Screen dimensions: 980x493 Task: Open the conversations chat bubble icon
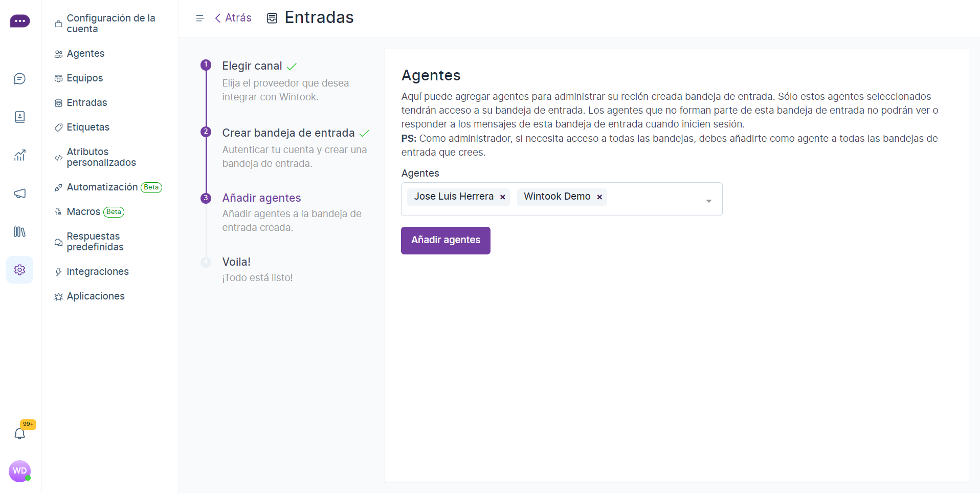pyautogui.click(x=19, y=78)
